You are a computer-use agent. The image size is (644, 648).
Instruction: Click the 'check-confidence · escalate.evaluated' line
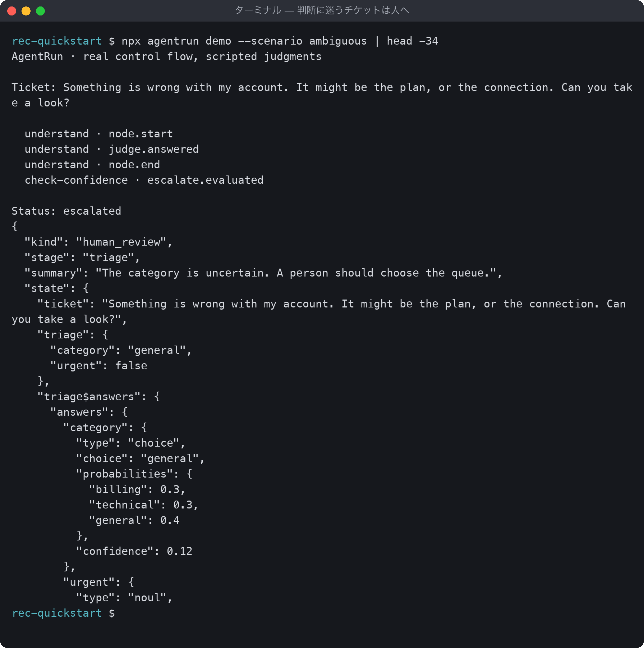click(x=144, y=180)
